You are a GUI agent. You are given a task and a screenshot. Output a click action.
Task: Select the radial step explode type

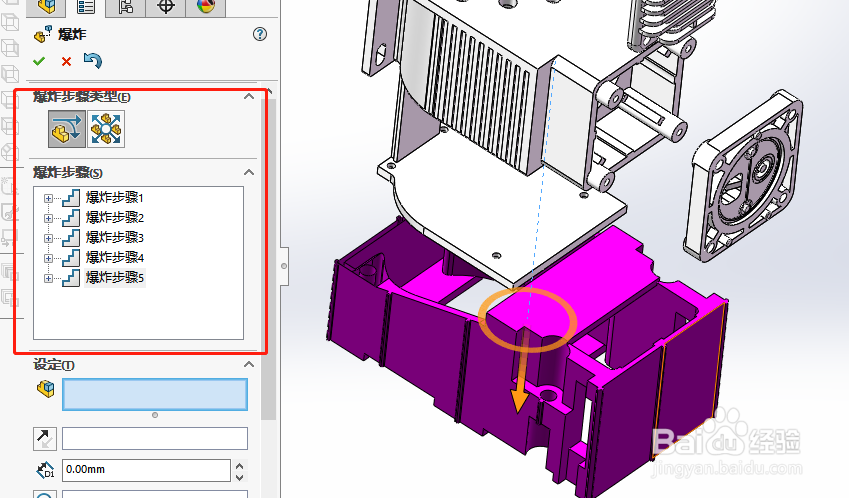click(106, 129)
